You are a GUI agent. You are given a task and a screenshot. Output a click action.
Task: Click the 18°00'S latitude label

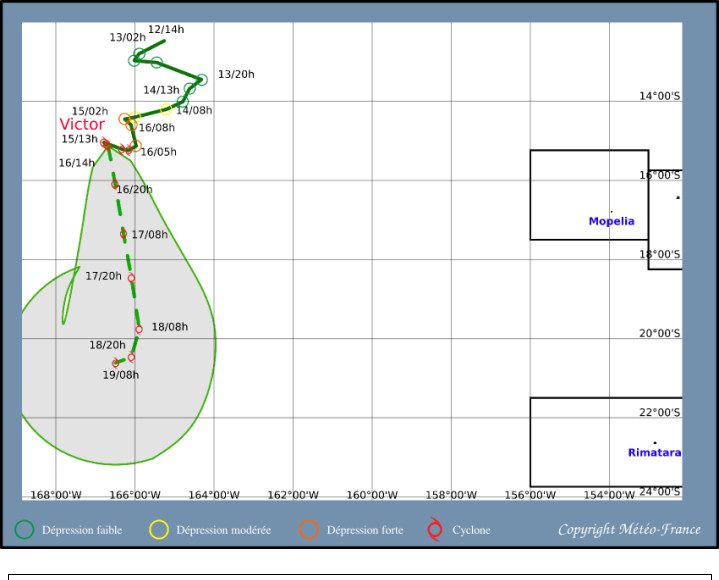click(x=660, y=254)
